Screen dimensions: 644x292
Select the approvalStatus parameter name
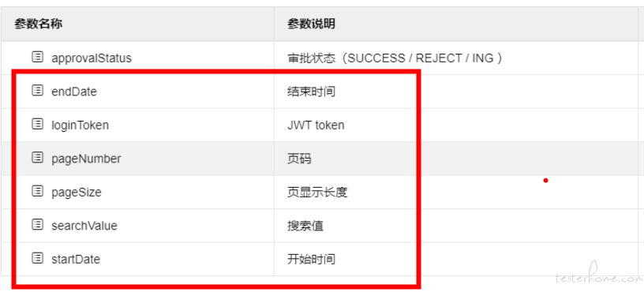pos(92,58)
